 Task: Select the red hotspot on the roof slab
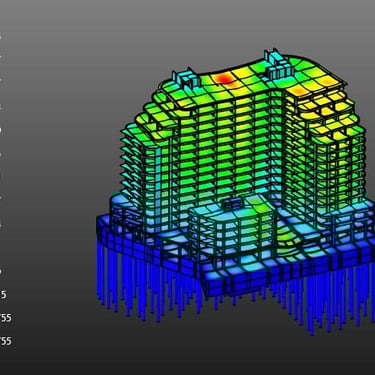(x=223, y=79)
